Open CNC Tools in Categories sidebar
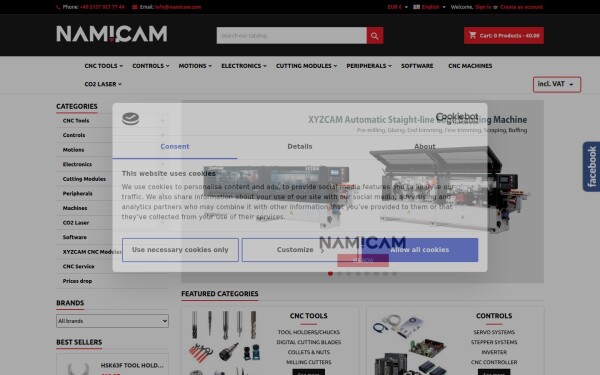The image size is (600, 375). click(x=76, y=121)
